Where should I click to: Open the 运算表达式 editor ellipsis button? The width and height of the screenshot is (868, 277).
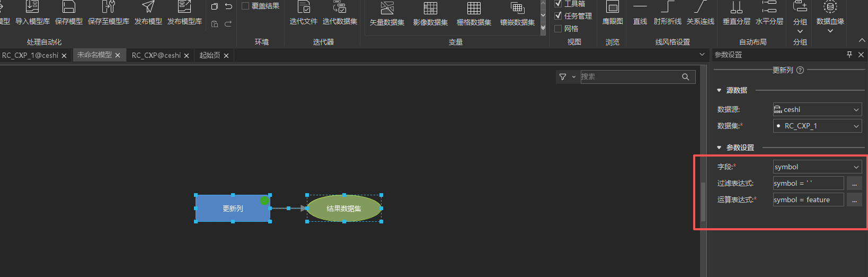pyautogui.click(x=854, y=200)
